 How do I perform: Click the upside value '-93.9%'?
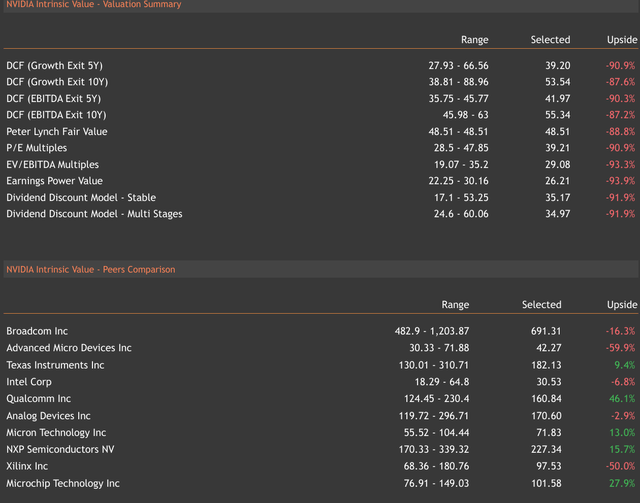point(620,181)
